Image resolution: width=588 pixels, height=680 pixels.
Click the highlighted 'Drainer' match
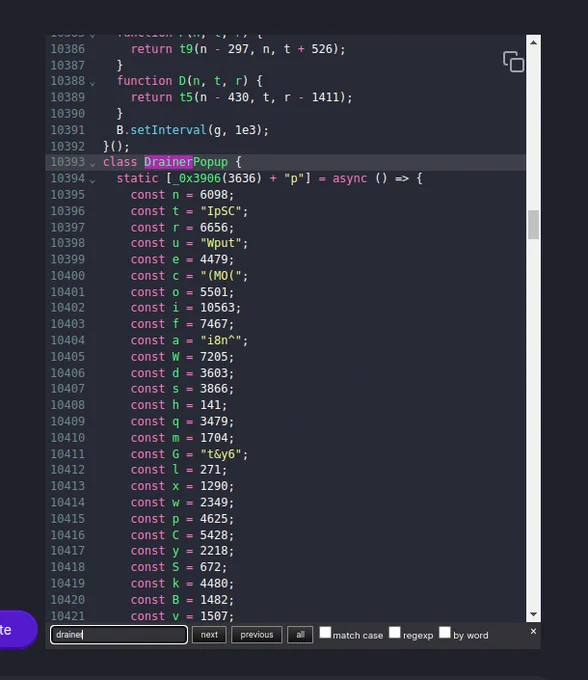click(168, 162)
